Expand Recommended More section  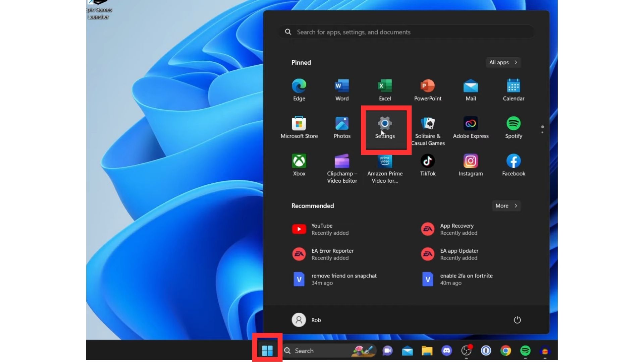[x=506, y=205]
